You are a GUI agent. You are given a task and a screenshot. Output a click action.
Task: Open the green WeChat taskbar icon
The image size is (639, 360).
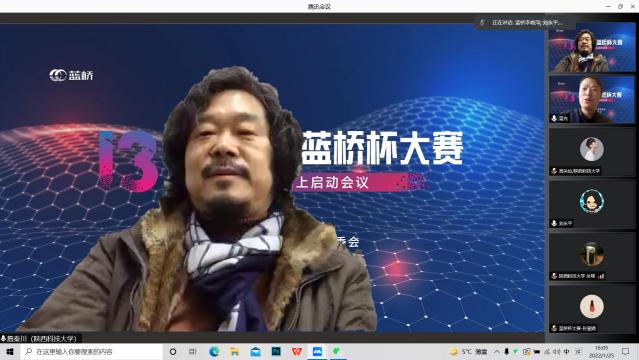tap(337, 351)
